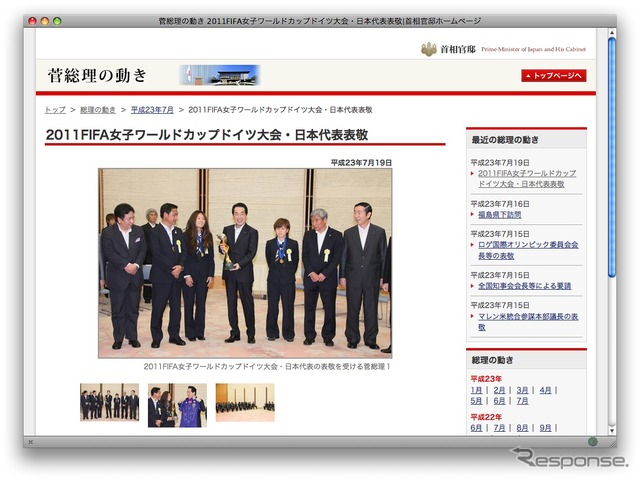Open 平成22年 7月 archive link
Screen dimensions: 640x480
coord(499,428)
